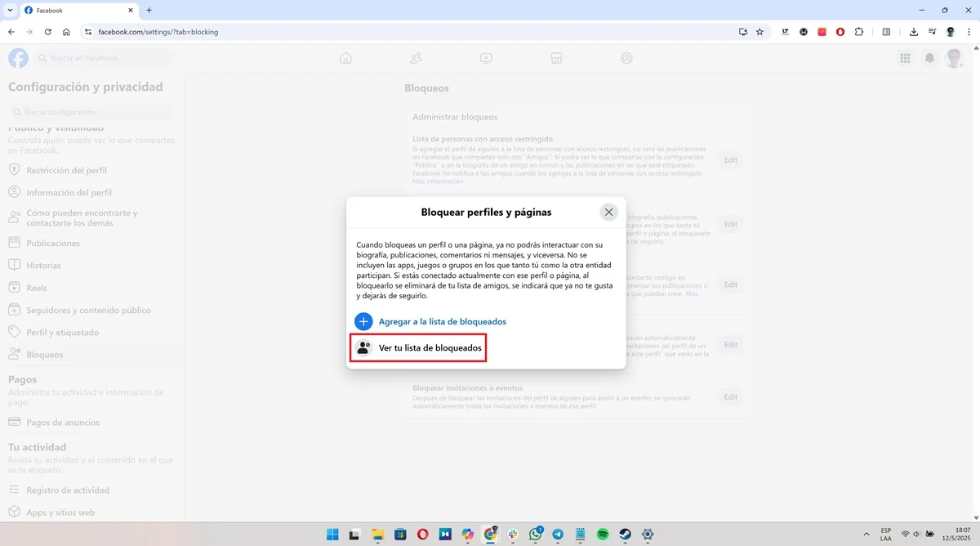Viewport: 980px width, 546px height.
Task: Open the Watch video icon in navigation
Action: 486,58
